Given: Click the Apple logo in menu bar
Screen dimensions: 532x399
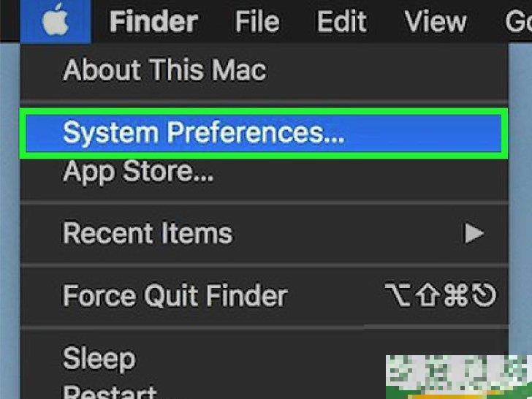Looking at the screenshot, I should tap(55, 22).
